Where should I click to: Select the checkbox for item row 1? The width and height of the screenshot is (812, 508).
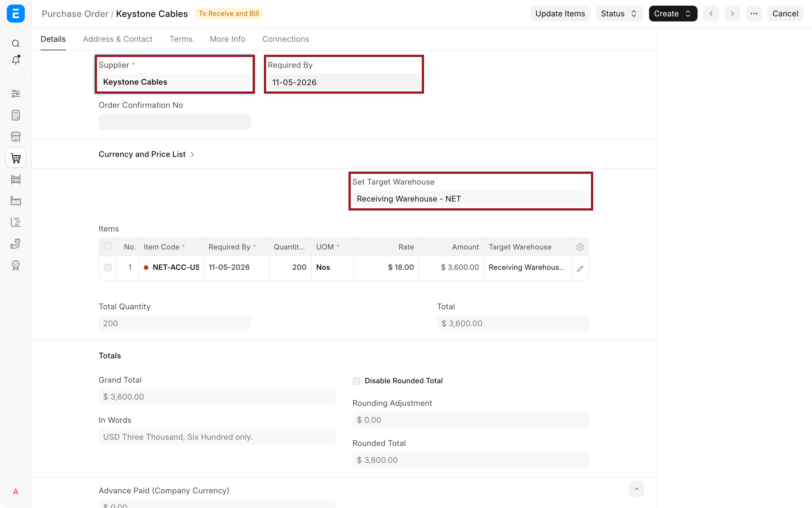[x=108, y=268]
